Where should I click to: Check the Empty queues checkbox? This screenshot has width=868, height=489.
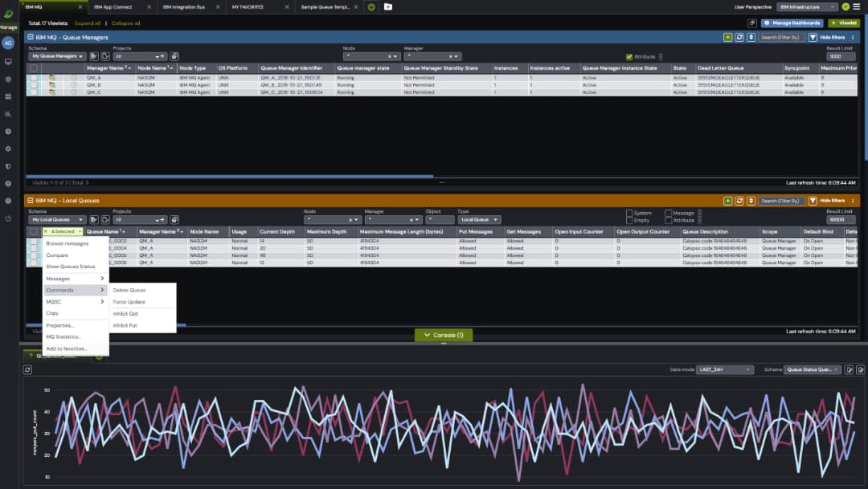click(x=629, y=220)
